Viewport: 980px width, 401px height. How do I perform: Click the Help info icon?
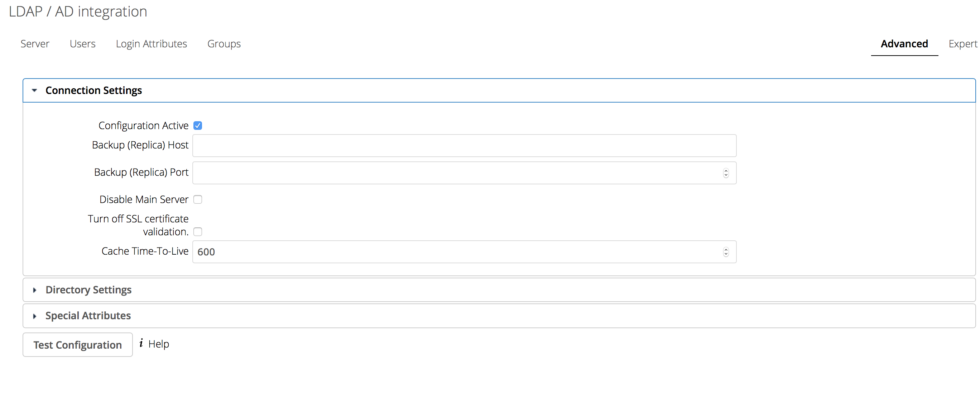click(x=141, y=343)
